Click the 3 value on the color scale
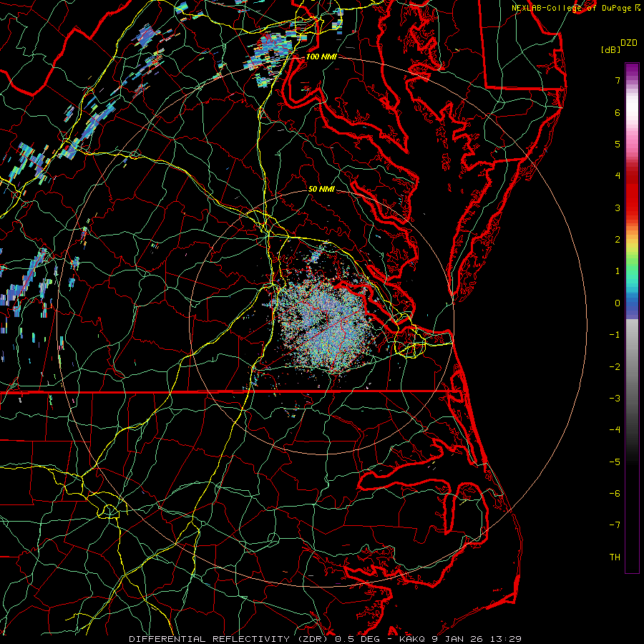The height and width of the screenshot is (644, 644). 618,208
